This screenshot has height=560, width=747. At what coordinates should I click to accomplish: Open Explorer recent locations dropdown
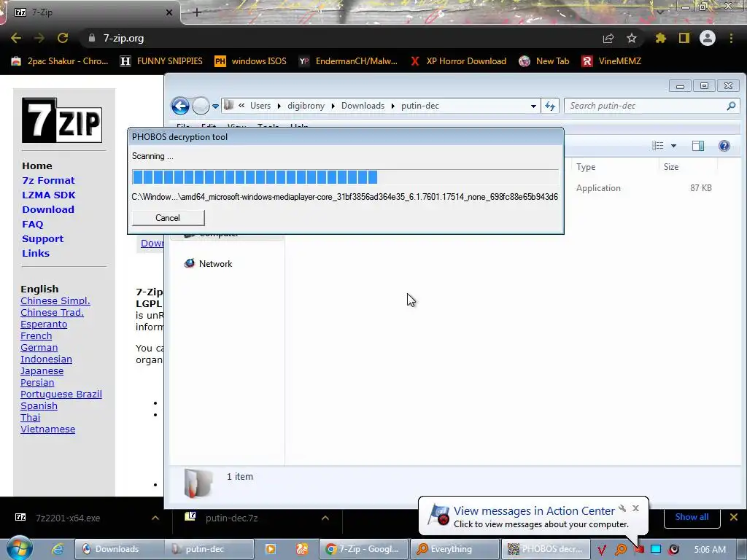pyautogui.click(x=215, y=106)
